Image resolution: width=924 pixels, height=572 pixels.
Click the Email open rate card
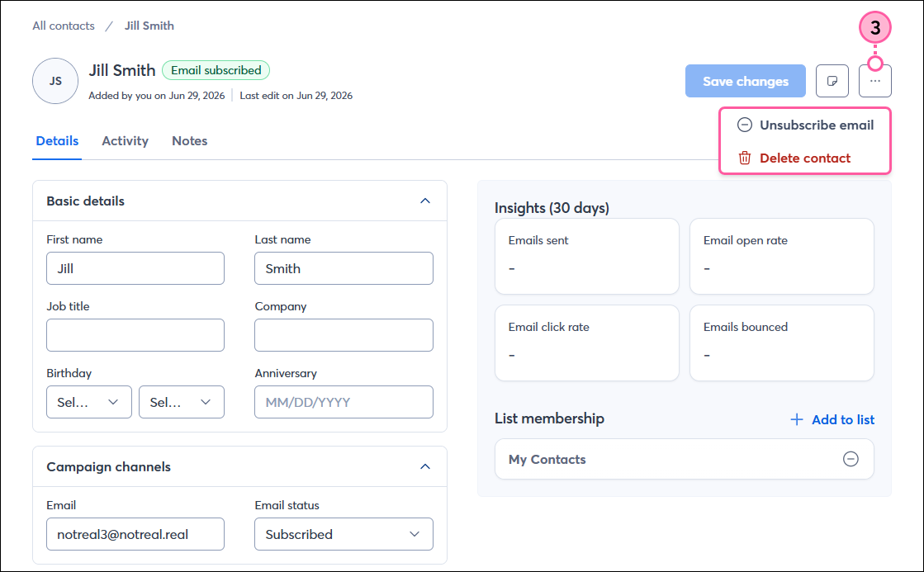[781, 256]
